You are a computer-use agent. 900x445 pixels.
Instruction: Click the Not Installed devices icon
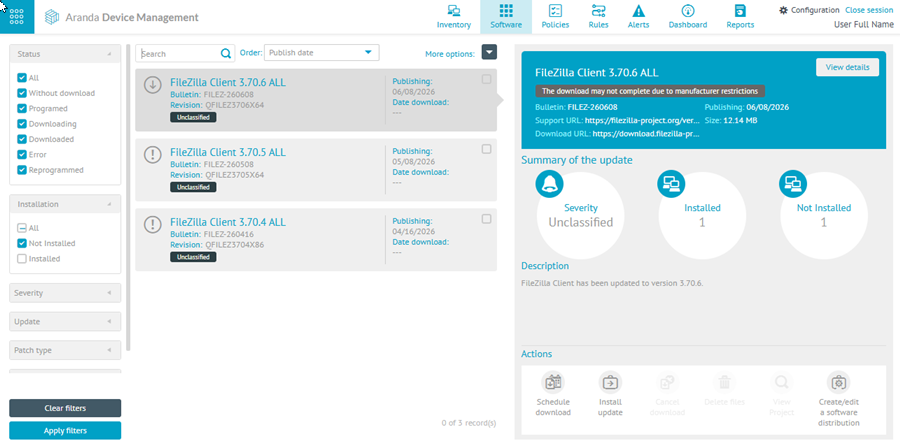tap(793, 184)
